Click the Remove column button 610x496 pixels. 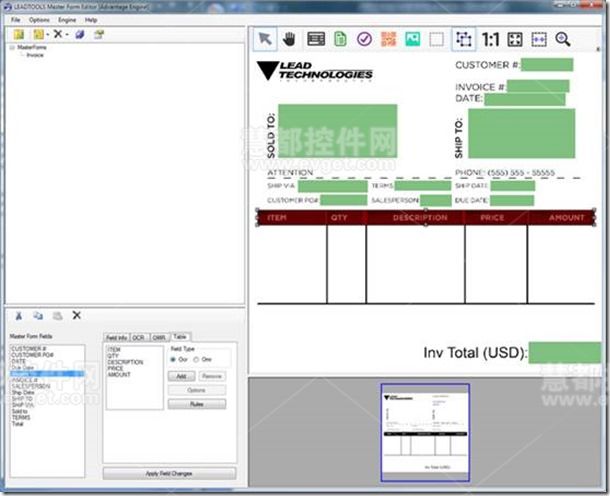coord(212,376)
